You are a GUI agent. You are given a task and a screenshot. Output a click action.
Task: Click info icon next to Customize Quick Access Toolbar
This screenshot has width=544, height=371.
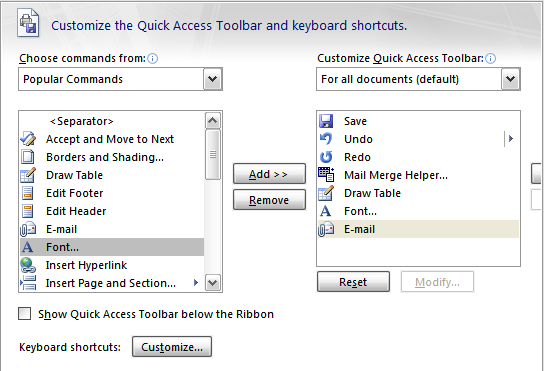[x=490, y=59]
